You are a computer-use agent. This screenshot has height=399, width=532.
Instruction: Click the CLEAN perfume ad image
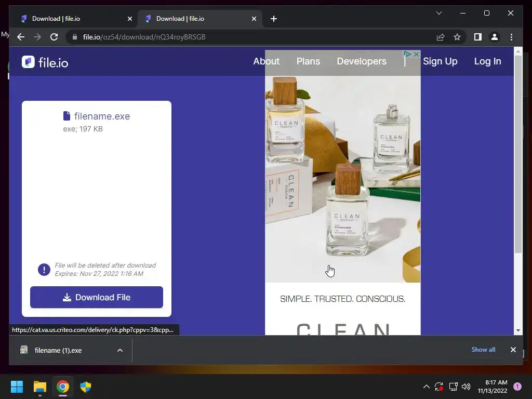343,179
